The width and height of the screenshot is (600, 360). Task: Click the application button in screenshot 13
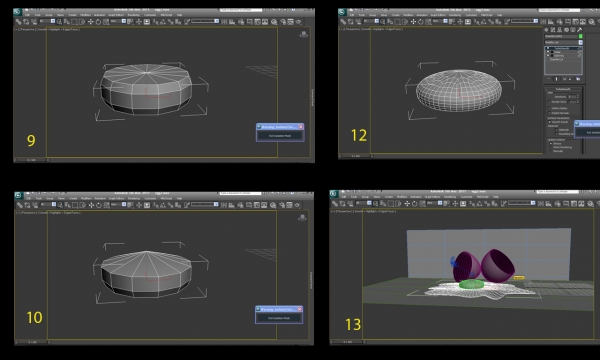[333, 194]
